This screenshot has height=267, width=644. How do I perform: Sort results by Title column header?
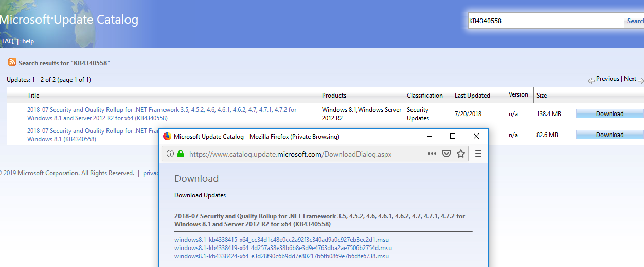[33, 96]
